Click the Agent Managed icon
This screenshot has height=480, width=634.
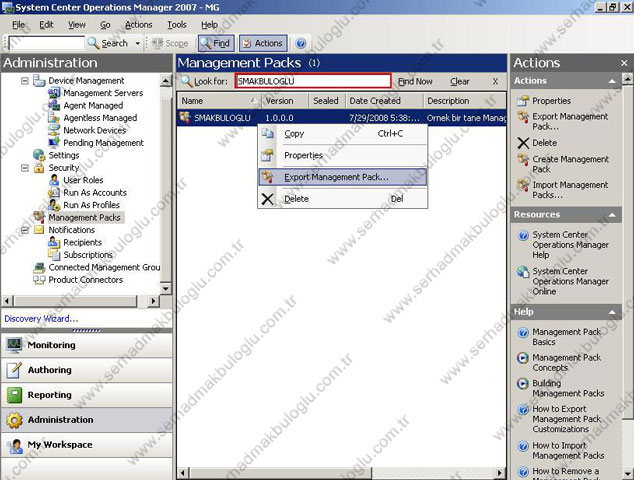pos(54,106)
